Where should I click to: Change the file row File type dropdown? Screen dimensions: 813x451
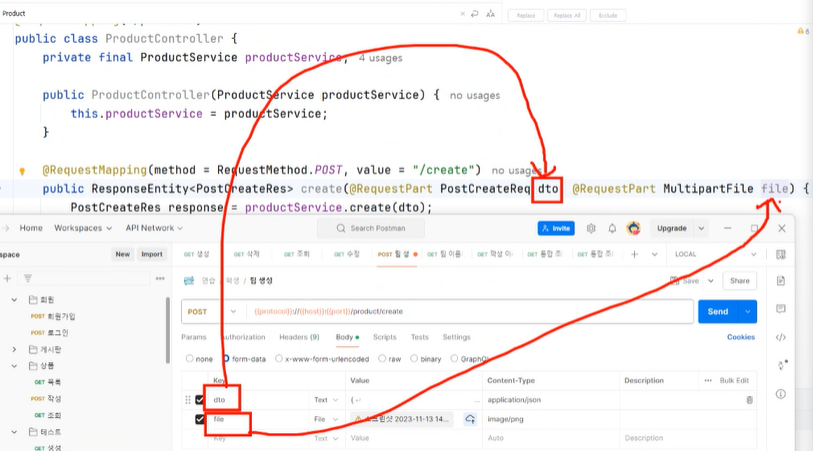click(326, 419)
